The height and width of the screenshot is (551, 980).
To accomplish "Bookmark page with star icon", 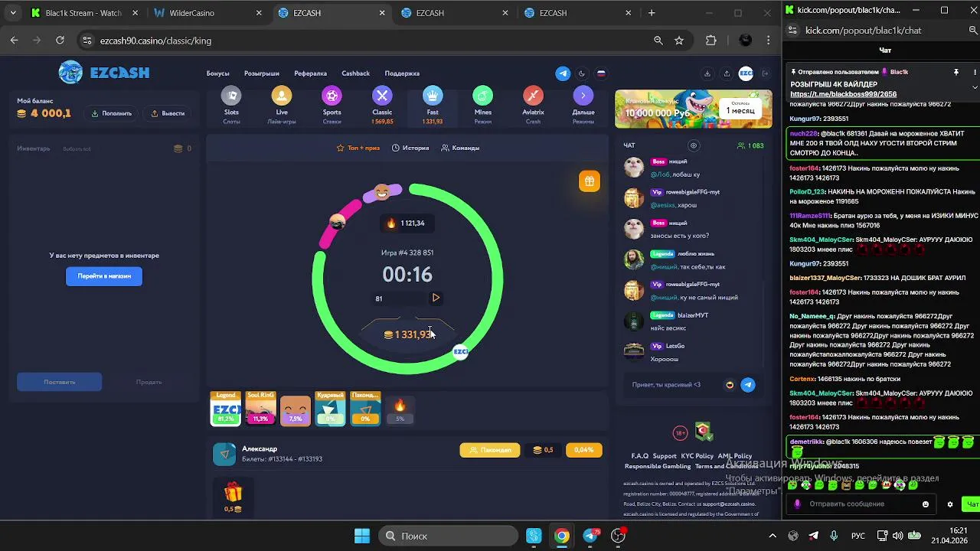I will coord(679,41).
